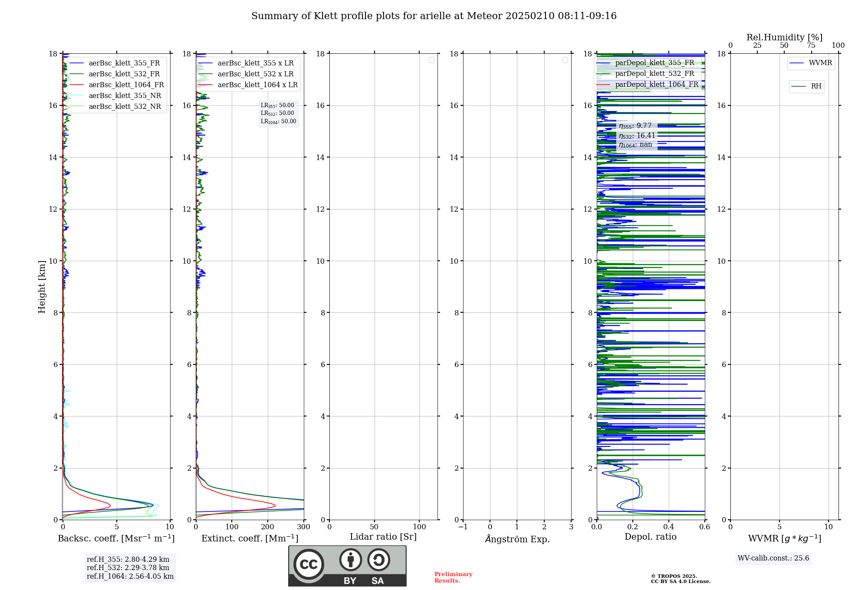Click the CC BY SA 4.0 License text
868x590 pixels.
pos(681,582)
